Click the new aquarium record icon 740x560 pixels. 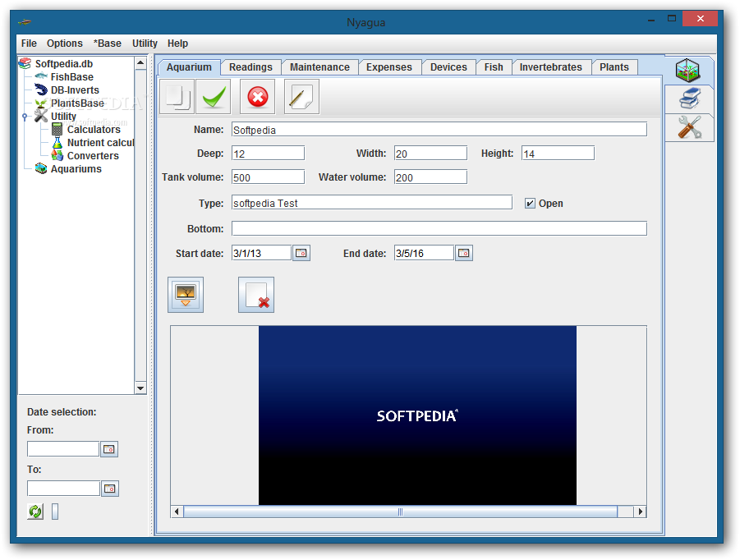pyautogui.click(x=177, y=97)
